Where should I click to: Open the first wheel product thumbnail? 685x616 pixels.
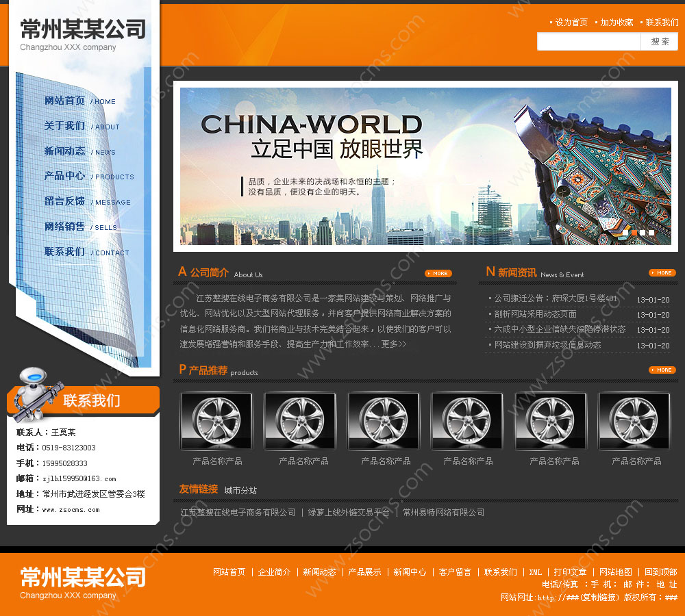(x=216, y=420)
